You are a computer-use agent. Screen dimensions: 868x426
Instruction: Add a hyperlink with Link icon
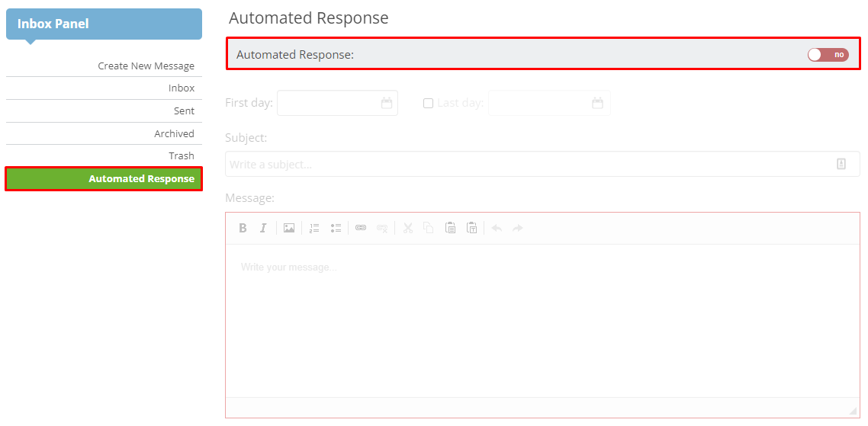[361, 228]
